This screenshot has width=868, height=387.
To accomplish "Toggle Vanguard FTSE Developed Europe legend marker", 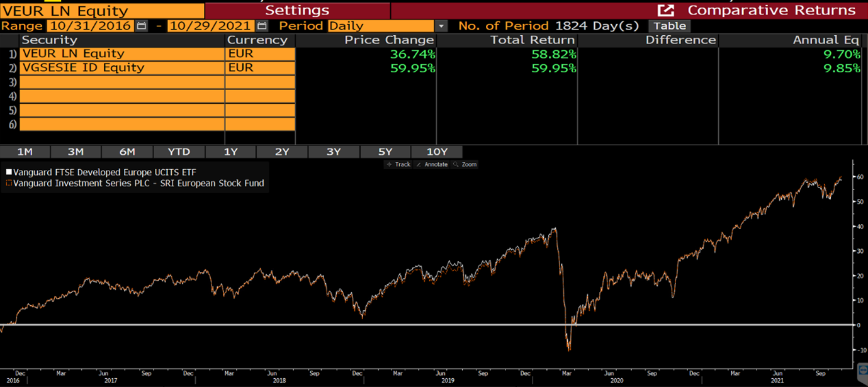I will 9,172.
